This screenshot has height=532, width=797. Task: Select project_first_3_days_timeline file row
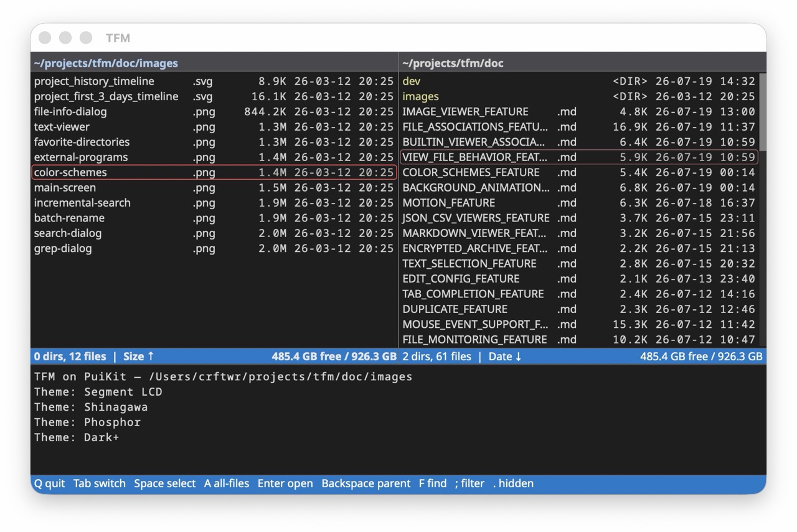[214, 96]
